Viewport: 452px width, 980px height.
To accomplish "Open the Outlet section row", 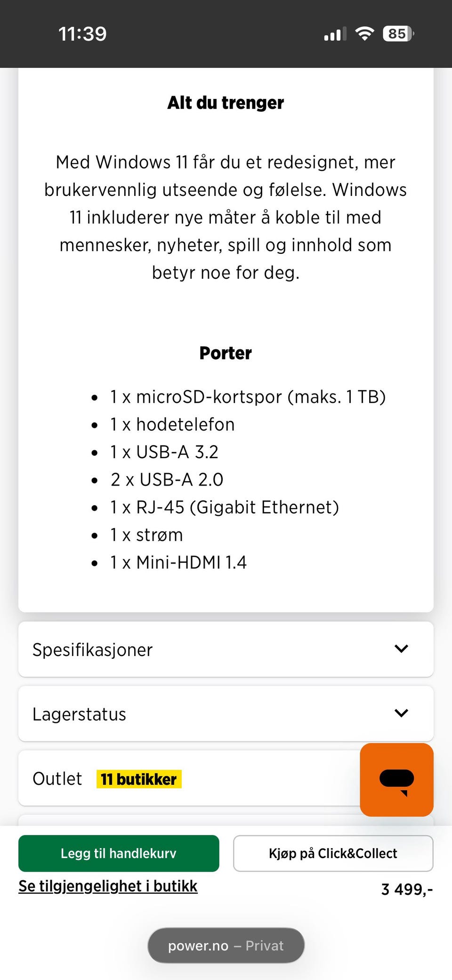I will click(x=188, y=778).
